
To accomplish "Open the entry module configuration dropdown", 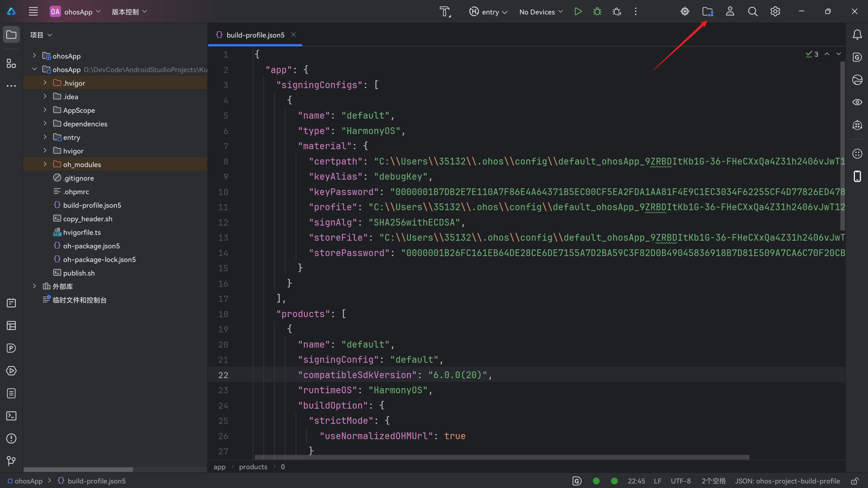I will coord(488,12).
